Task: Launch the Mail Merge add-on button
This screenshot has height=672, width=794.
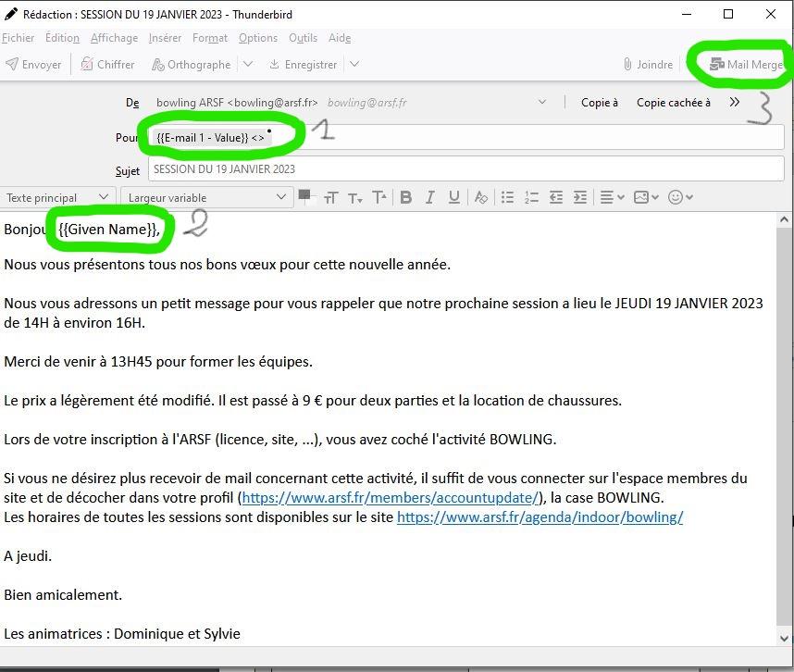Action: click(x=747, y=64)
